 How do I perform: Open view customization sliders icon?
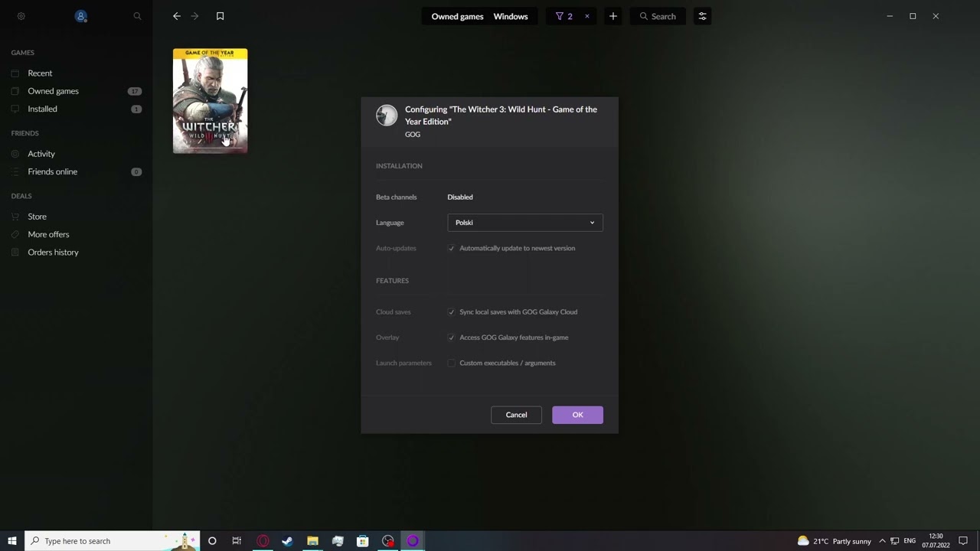pyautogui.click(x=702, y=16)
